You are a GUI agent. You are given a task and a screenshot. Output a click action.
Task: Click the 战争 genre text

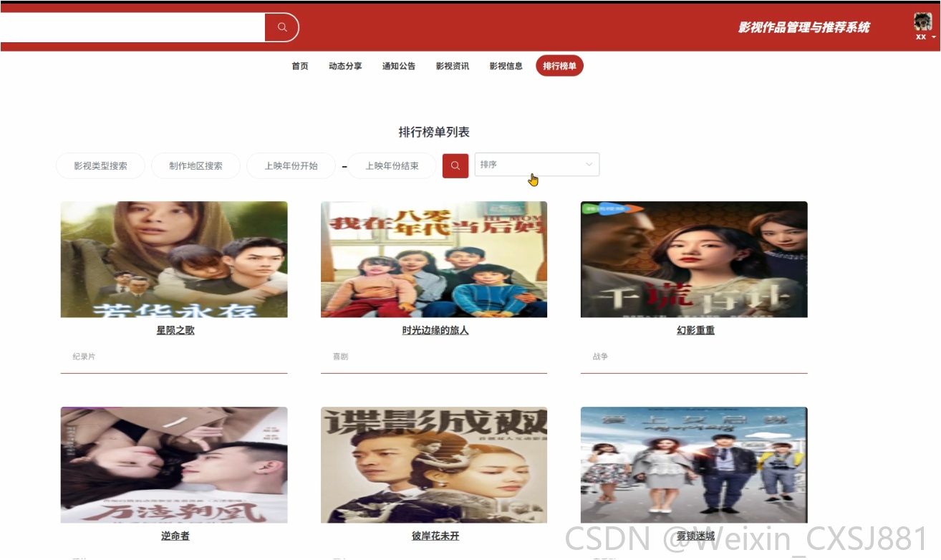click(600, 356)
